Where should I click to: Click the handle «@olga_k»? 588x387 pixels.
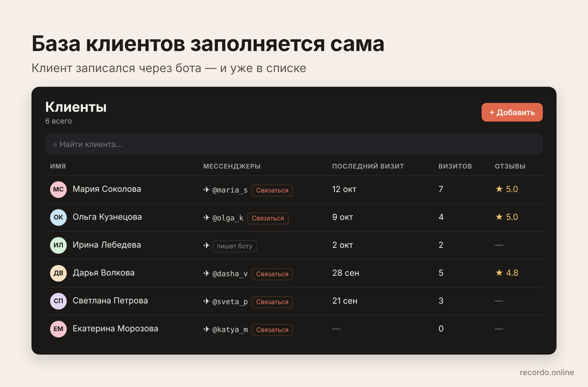point(228,218)
